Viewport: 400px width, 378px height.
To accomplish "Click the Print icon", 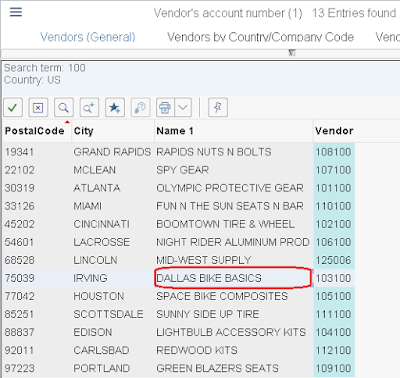I will click(x=165, y=107).
